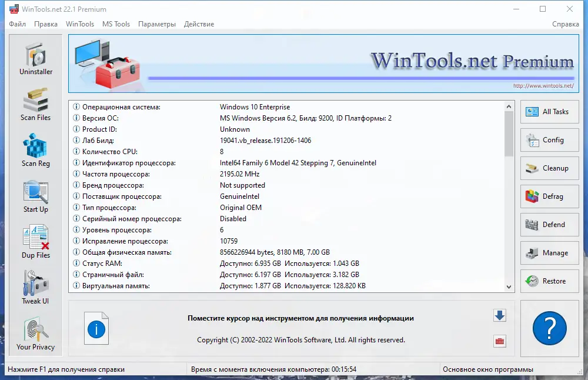
Task: Open the WinTools menu
Action: click(80, 24)
